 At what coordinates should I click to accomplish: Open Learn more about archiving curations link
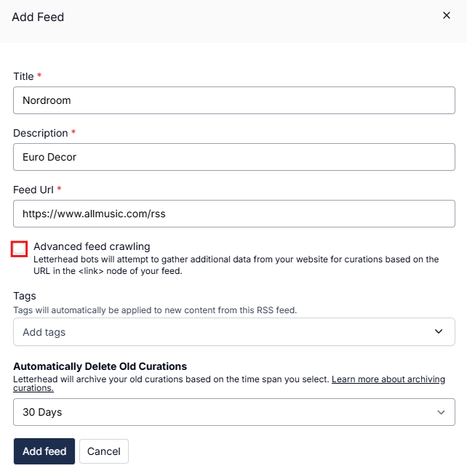click(x=388, y=380)
